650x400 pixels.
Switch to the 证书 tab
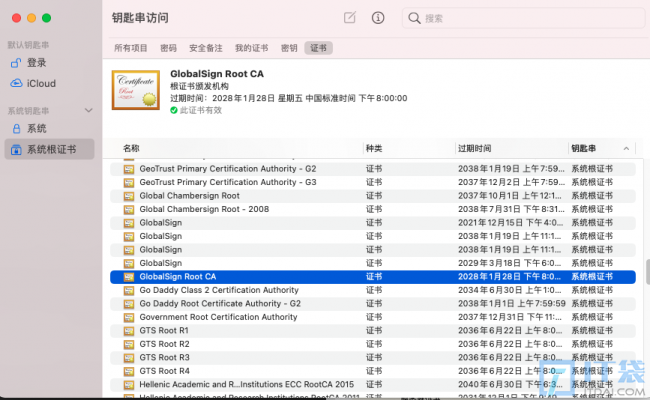click(x=318, y=48)
